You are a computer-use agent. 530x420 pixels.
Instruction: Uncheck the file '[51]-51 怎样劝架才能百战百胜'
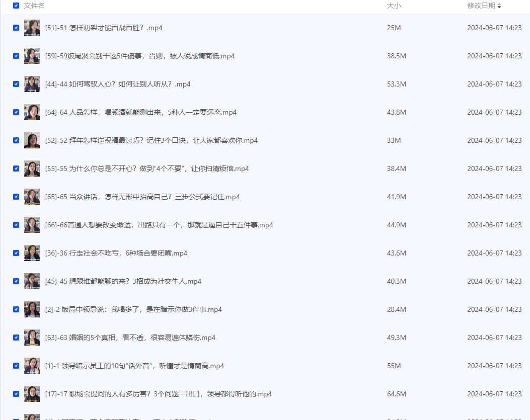point(16,28)
